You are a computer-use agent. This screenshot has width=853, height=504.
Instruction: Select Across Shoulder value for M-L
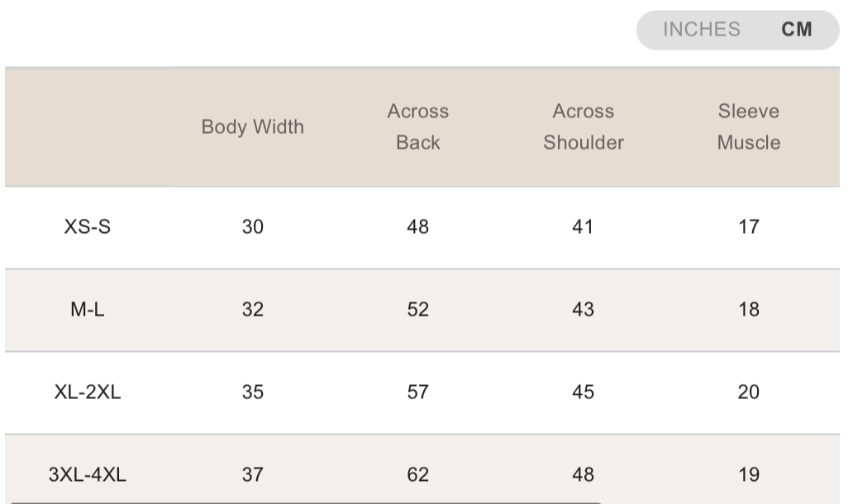(584, 310)
